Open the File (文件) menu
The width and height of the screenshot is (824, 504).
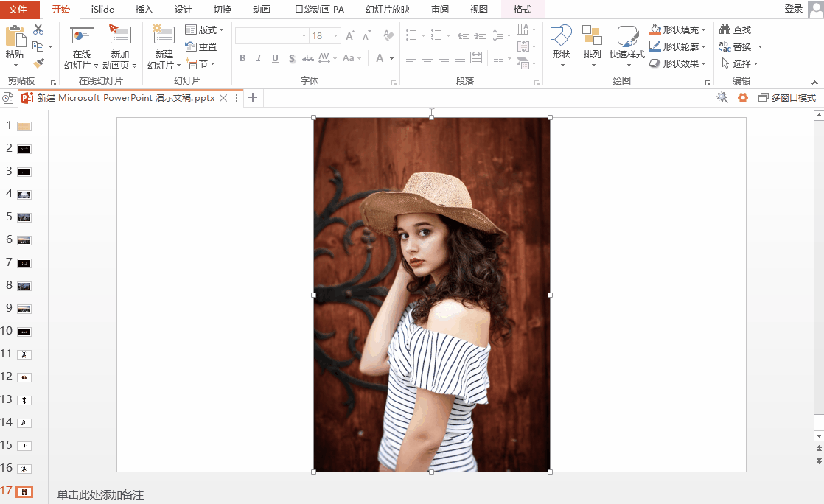[x=19, y=10]
